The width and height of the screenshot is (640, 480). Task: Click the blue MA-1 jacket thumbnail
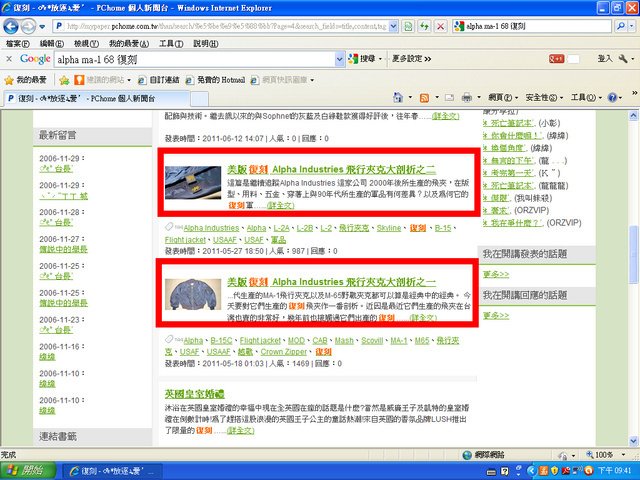(193, 295)
